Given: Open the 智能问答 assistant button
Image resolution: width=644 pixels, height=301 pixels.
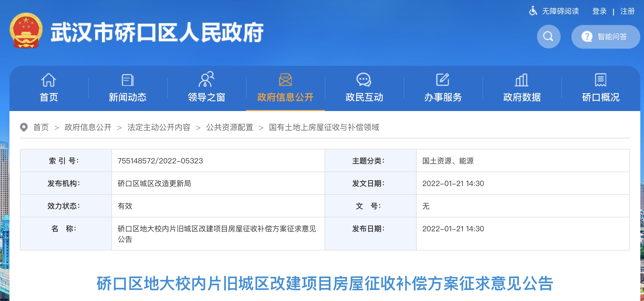Looking at the screenshot, I should (606, 37).
